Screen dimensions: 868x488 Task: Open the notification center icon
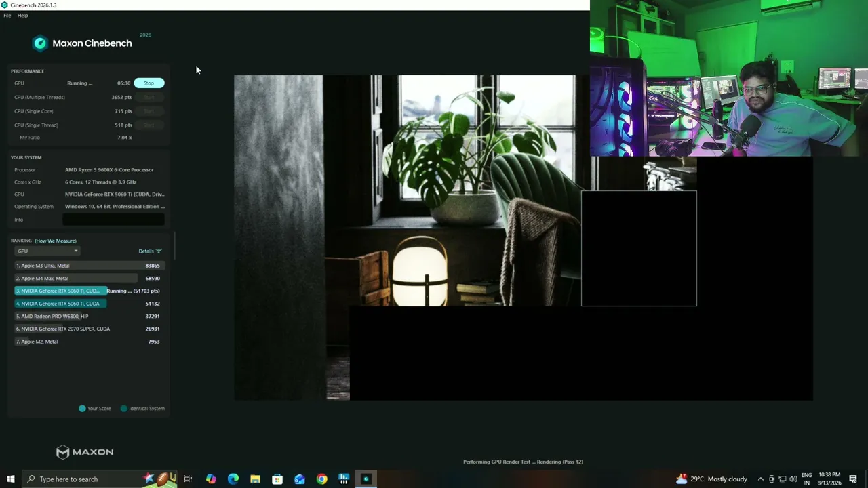pyautogui.click(x=853, y=479)
